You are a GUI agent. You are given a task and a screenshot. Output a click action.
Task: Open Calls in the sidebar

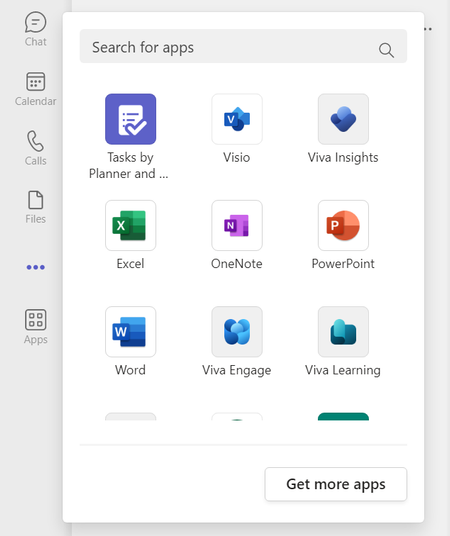pyautogui.click(x=36, y=148)
